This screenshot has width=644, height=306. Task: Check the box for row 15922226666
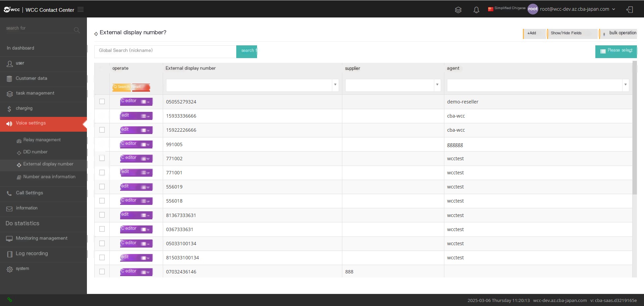pos(102,130)
